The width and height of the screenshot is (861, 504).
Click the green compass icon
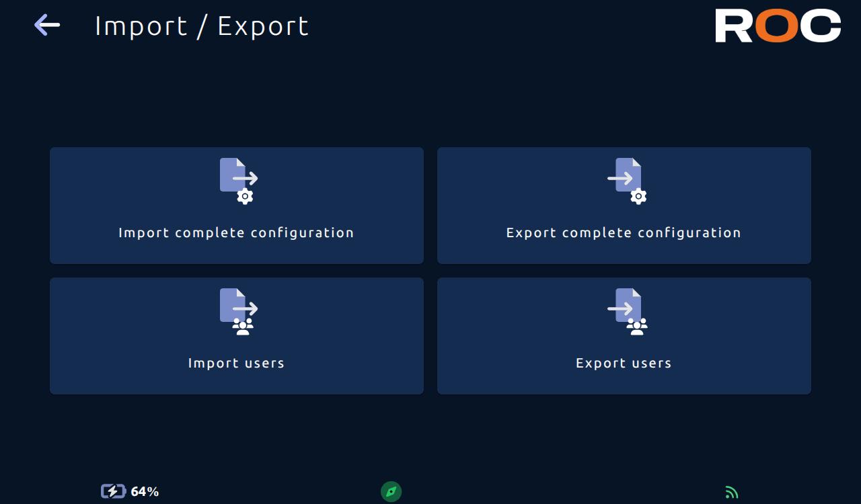click(x=391, y=491)
